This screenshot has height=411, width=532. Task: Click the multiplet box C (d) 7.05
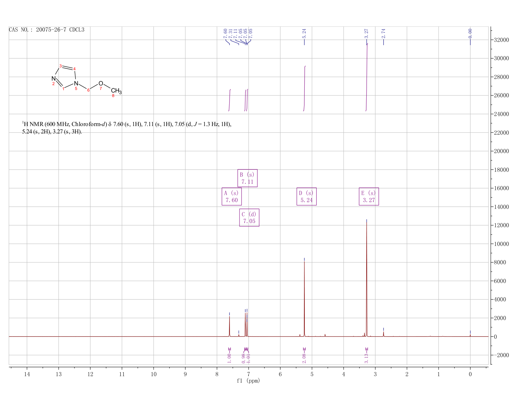(x=249, y=218)
